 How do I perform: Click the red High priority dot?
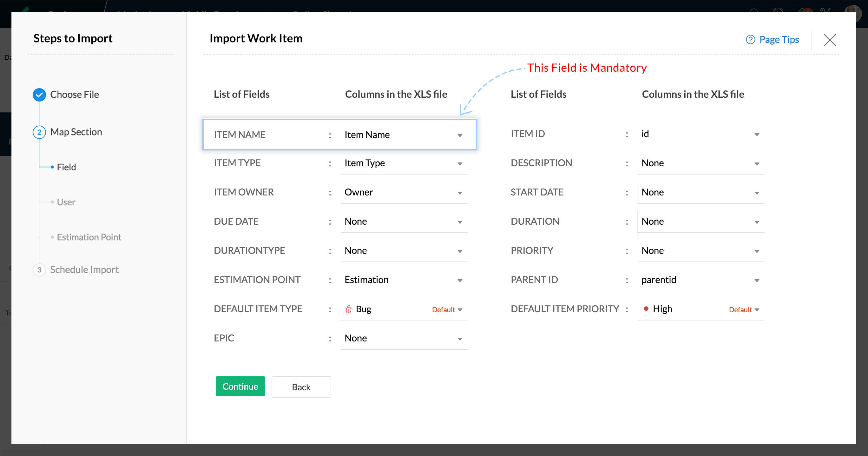tap(646, 308)
